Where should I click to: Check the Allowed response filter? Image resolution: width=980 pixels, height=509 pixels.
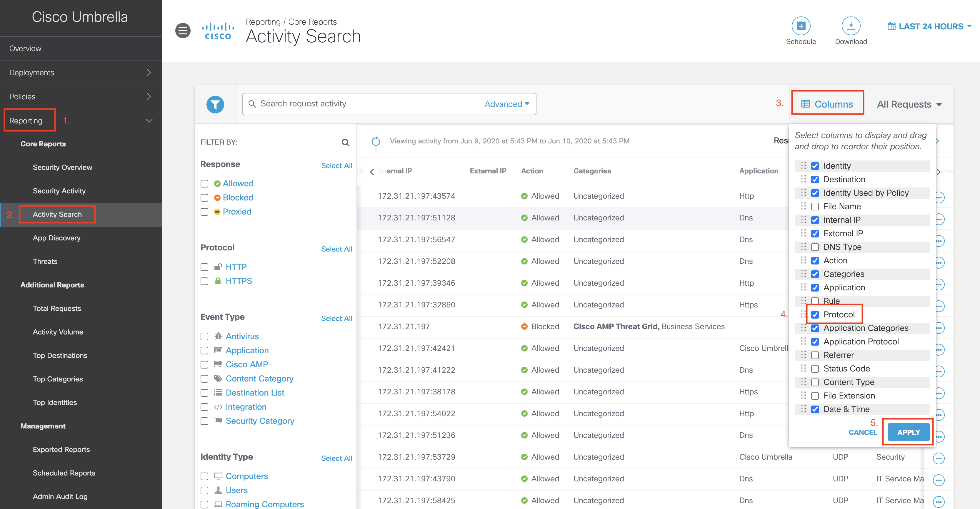(x=204, y=184)
